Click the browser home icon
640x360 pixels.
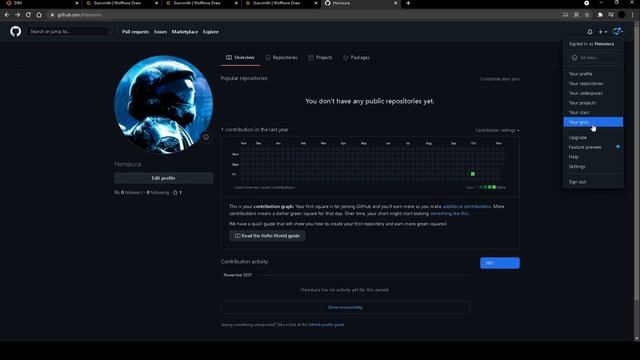pos(39,15)
